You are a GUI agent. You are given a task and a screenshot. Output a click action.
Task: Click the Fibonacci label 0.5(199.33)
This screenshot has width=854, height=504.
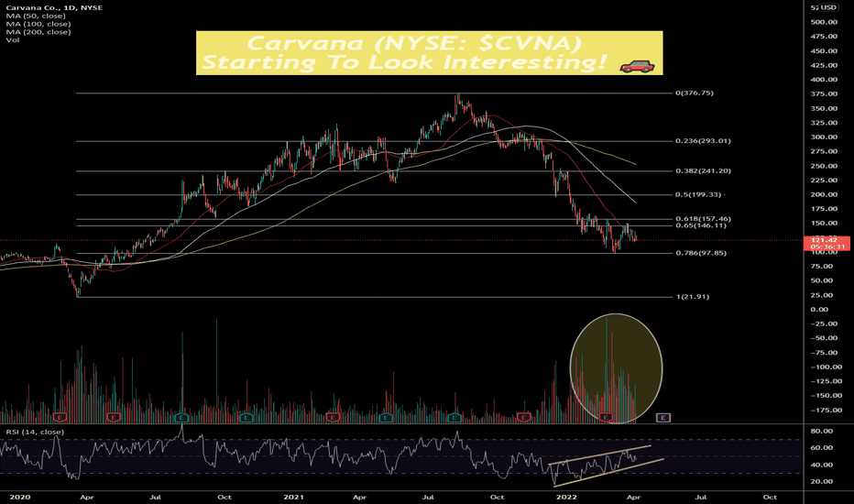[x=698, y=195]
